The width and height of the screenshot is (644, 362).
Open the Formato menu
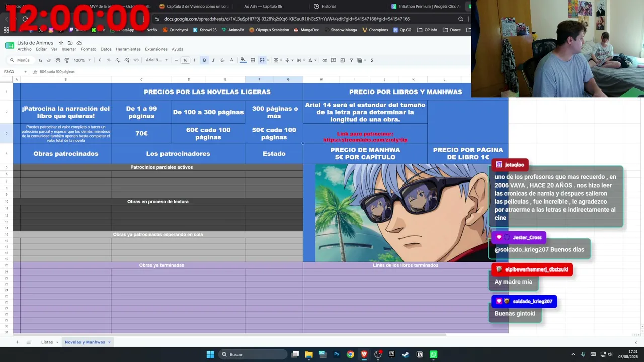pyautogui.click(x=88, y=49)
